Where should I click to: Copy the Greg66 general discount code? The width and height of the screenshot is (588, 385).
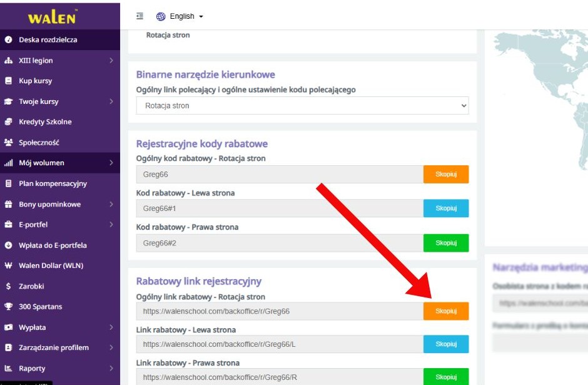pos(445,175)
